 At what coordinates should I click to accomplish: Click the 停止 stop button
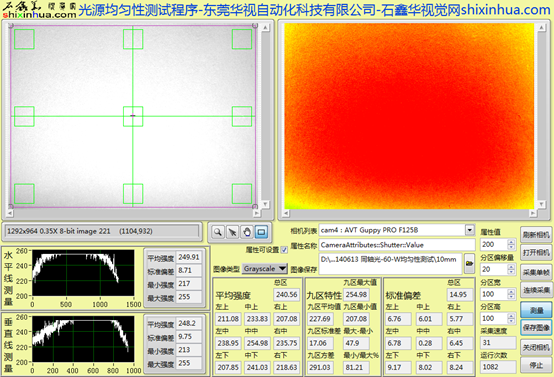(536, 365)
